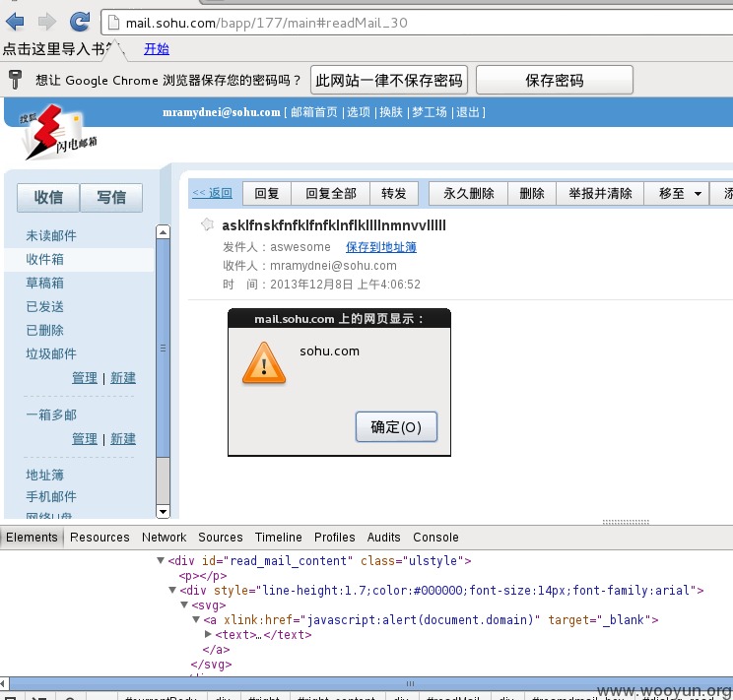
Task: Switch to Console devtools tab
Action: [435, 538]
